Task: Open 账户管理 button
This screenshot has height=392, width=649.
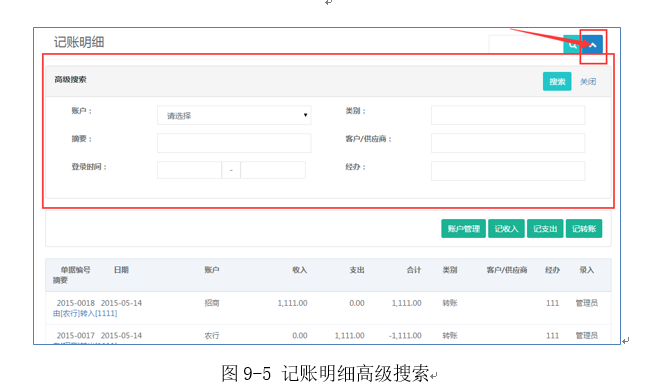Action: pyautogui.click(x=464, y=228)
